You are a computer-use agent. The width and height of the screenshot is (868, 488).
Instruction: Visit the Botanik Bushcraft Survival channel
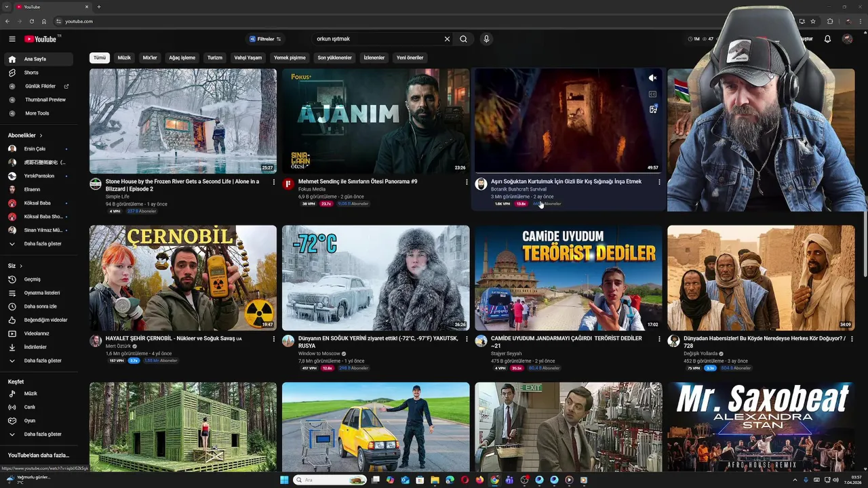coord(519,189)
